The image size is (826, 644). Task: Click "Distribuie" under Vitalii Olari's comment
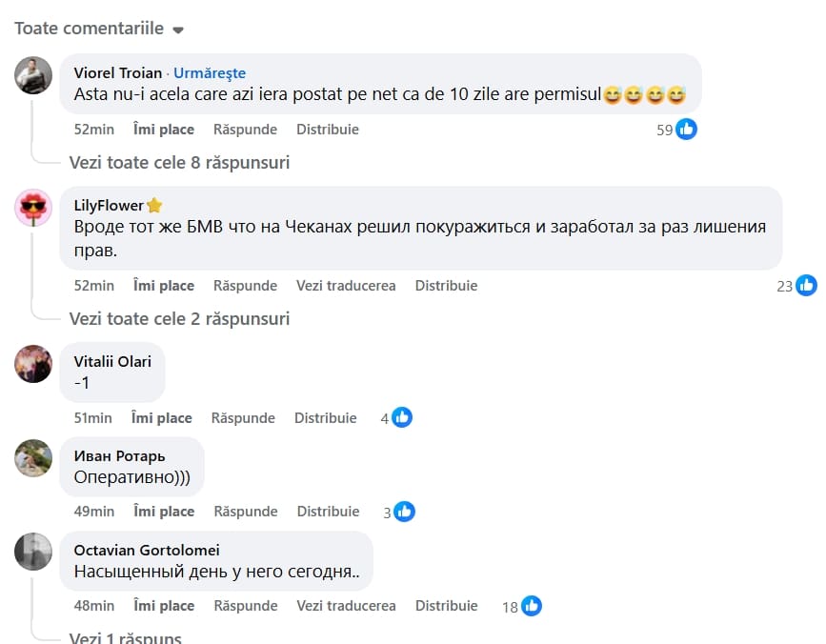click(326, 418)
